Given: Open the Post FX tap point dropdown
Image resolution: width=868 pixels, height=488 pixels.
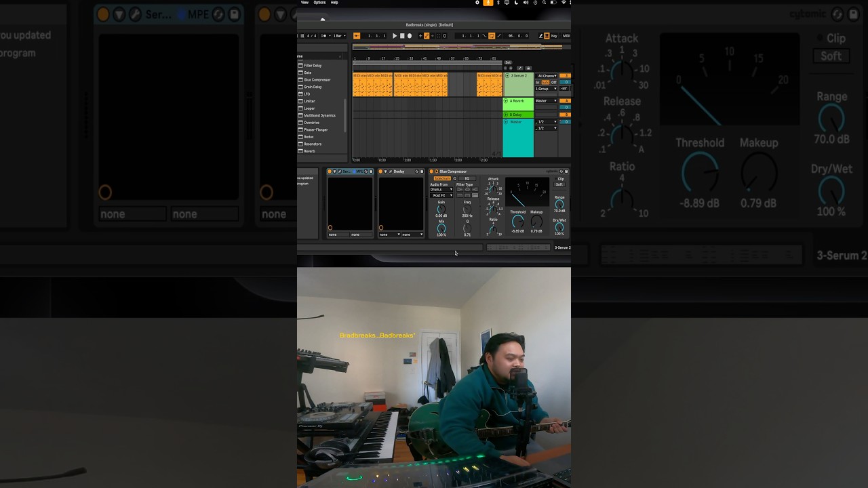Looking at the screenshot, I should (x=441, y=195).
